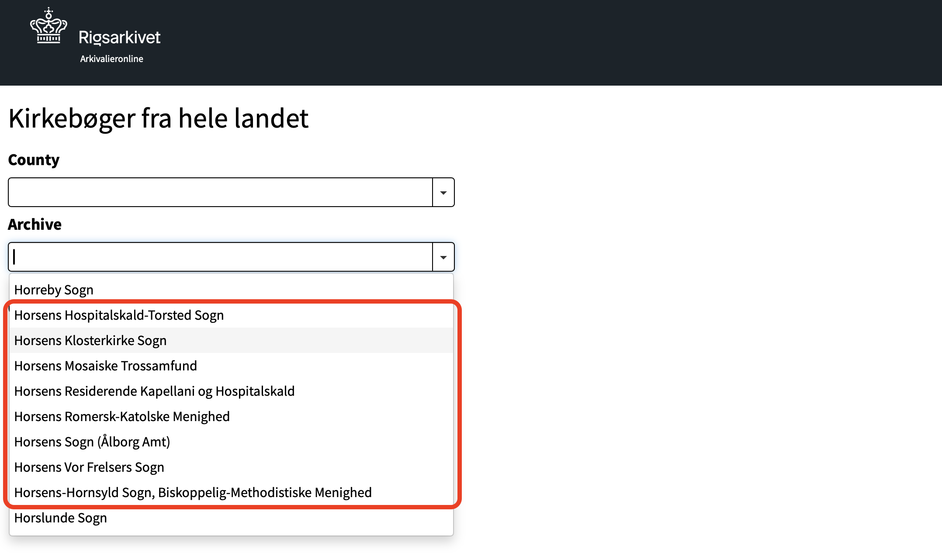Select Horreby Sogn from the list
Screen dimensions: 942x560
point(231,290)
